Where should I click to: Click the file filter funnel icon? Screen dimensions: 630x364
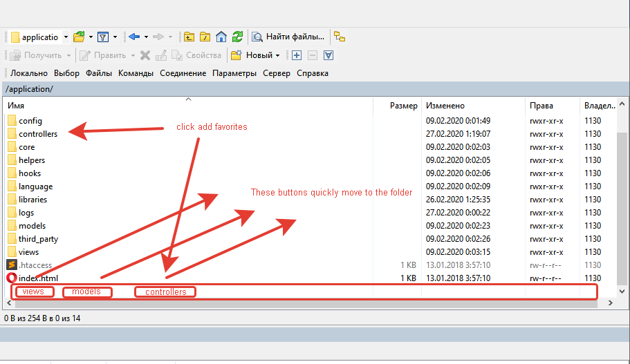[x=103, y=37]
